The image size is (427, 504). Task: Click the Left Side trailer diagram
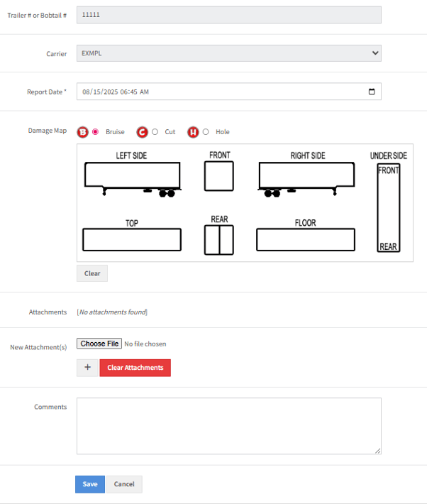coord(132,175)
